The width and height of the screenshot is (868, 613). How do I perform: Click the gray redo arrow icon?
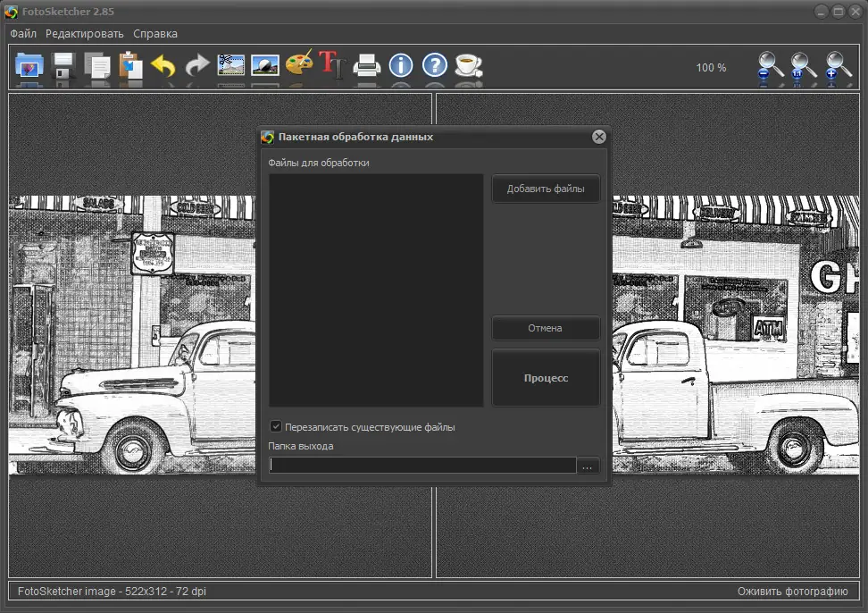[196, 66]
